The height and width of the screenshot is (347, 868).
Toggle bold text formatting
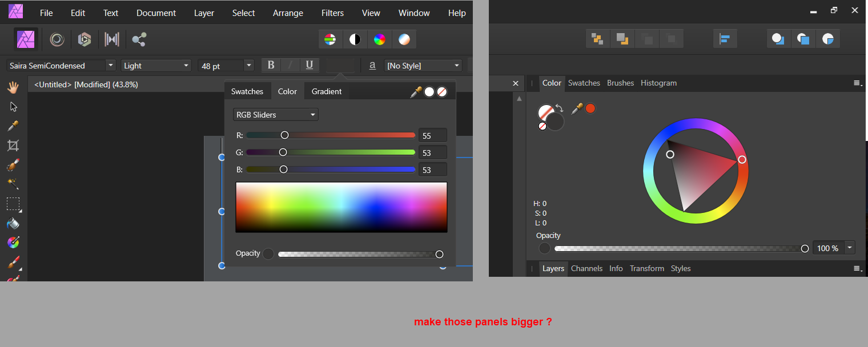click(x=271, y=65)
